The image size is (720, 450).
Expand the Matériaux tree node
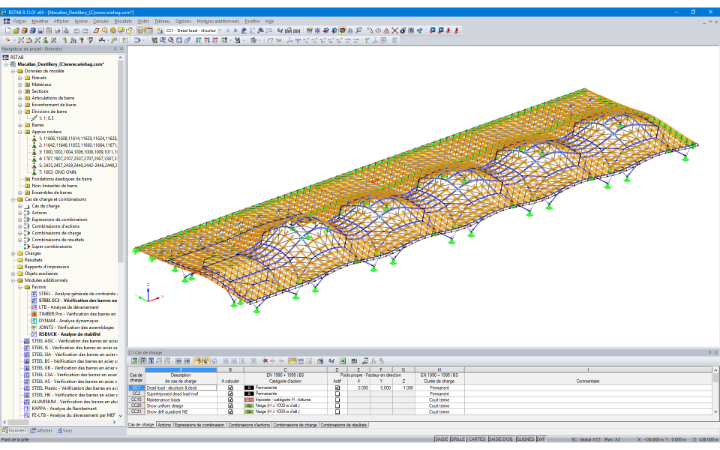20,84
